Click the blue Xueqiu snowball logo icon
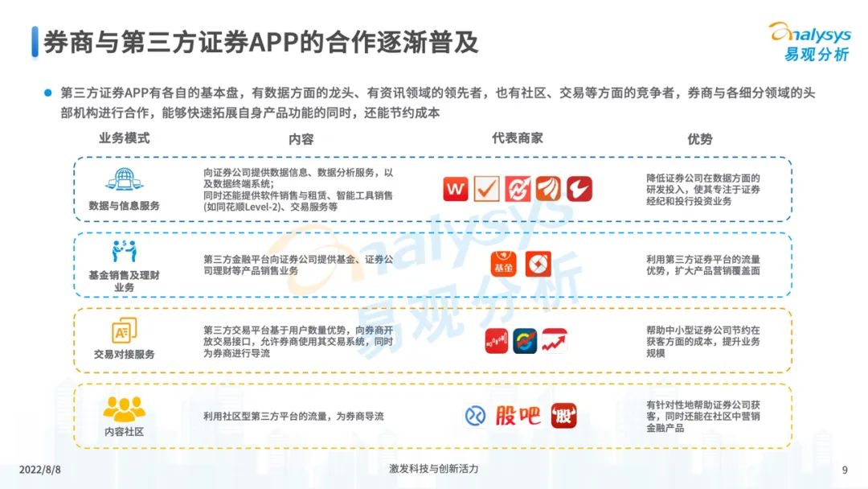Image resolution: width=868 pixels, height=489 pixels. (x=475, y=416)
